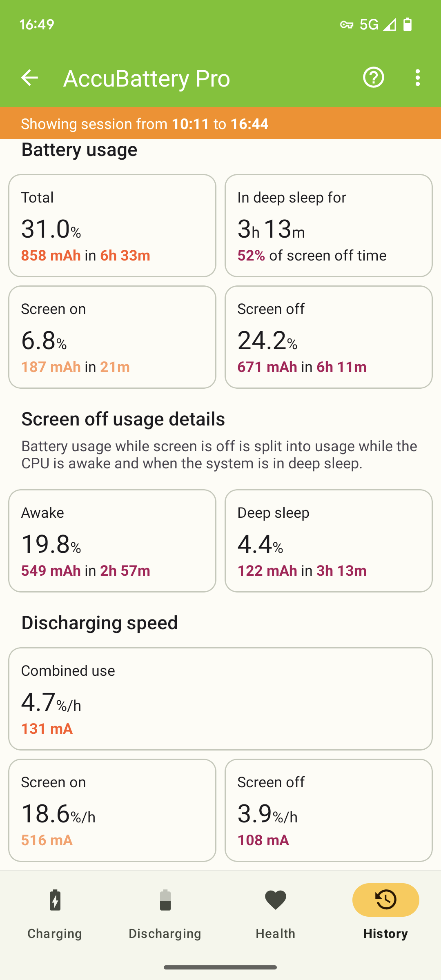Tap the History clock icon
The image size is (441, 980).
(x=386, y=900)
